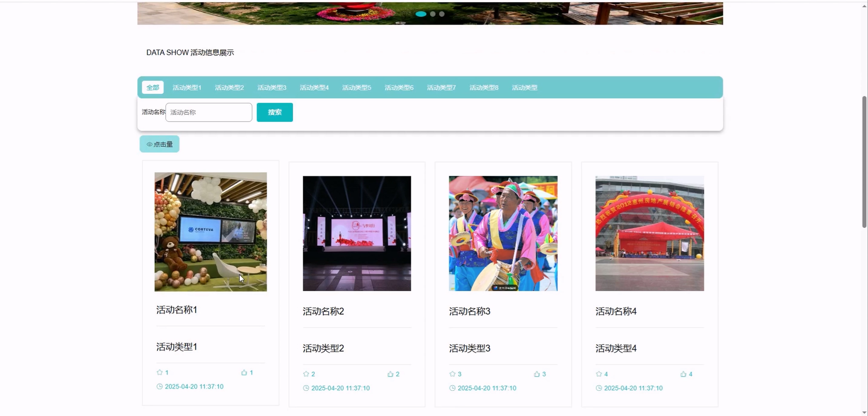Image resolution: width=868 pixels, height=416 pixels.
Task: Select the 全部 category tab
Action: click(x=153, y=87)
